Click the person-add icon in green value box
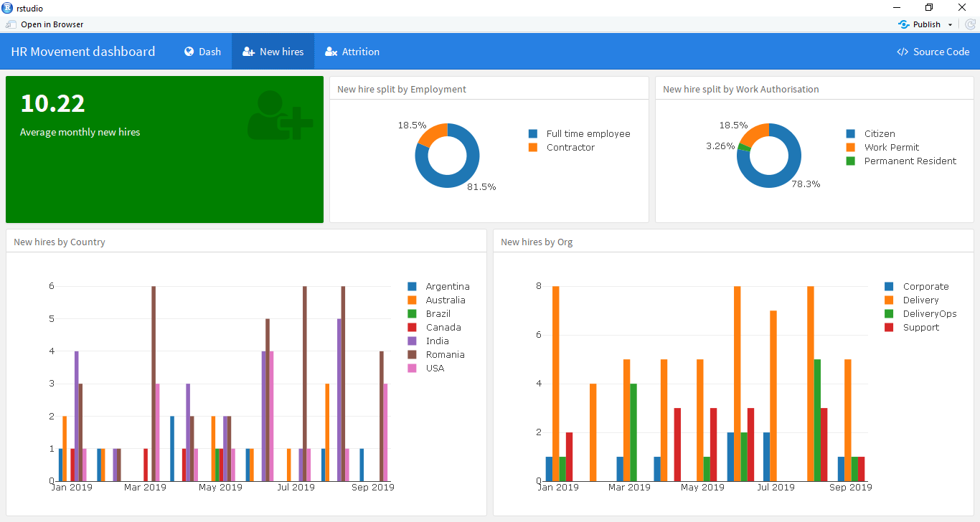The width and height of the screenshot is (980, 522). click(x=281, y=126)
